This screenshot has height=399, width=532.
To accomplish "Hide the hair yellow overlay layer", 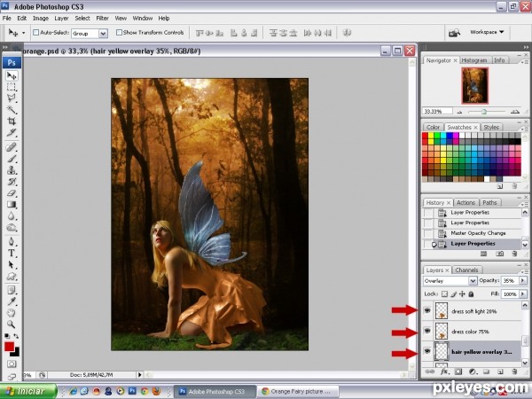I will point(427,351).
